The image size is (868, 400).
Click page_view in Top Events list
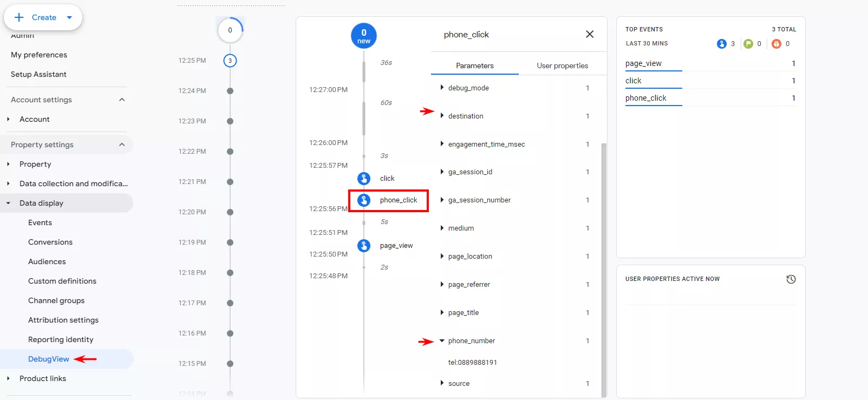(643, 63)
